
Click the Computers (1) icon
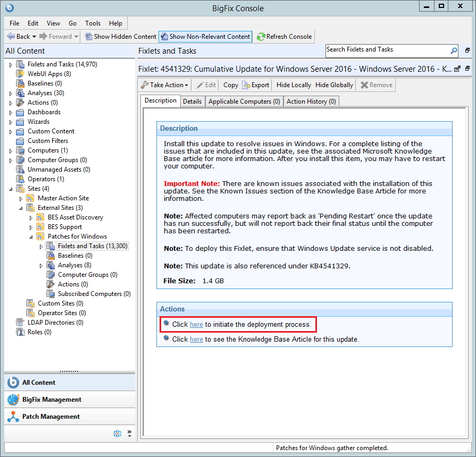point(20,150)
